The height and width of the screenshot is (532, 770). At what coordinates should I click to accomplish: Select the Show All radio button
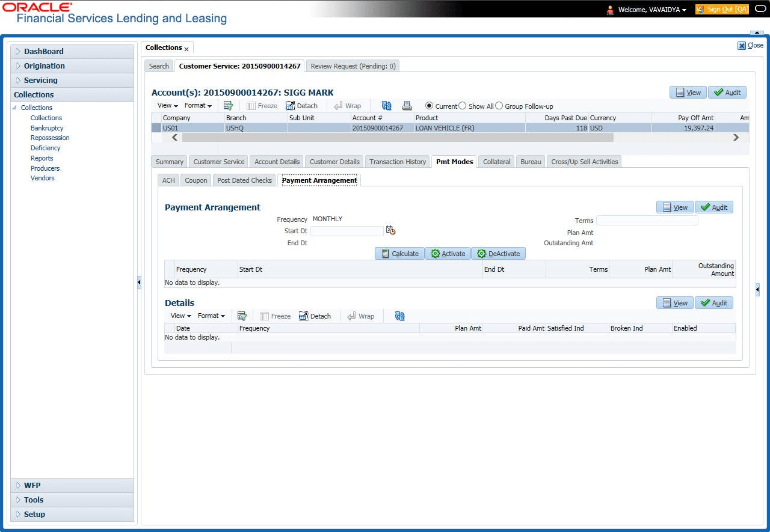pos(463,106)
